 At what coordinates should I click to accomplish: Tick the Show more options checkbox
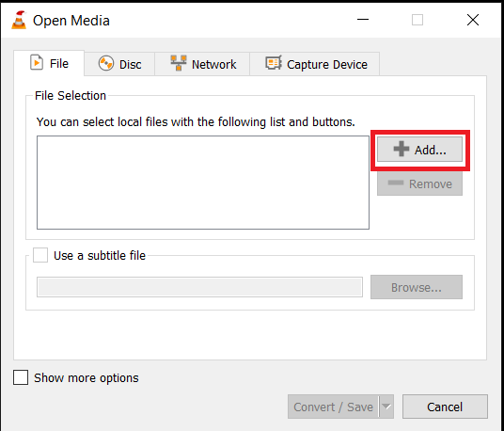(x=21, y=377)
